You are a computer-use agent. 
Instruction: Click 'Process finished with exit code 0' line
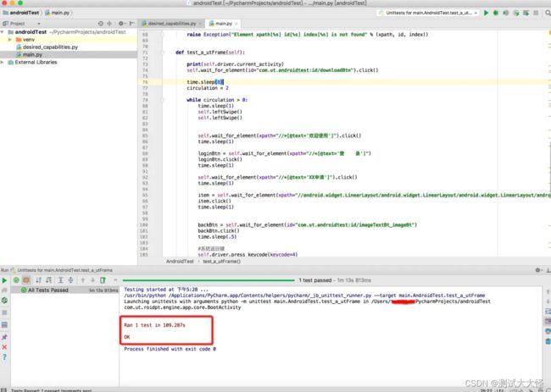tap(170, 349)
